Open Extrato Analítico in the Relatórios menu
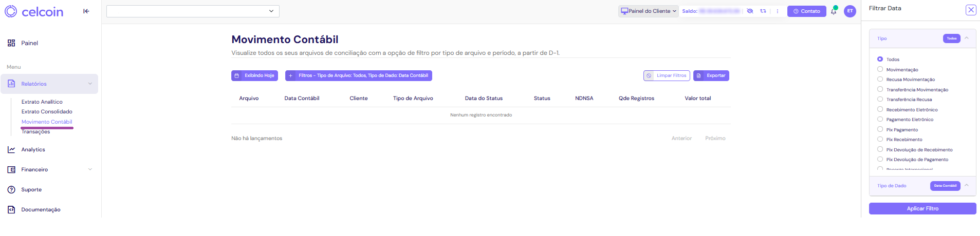 click(42, 102)
